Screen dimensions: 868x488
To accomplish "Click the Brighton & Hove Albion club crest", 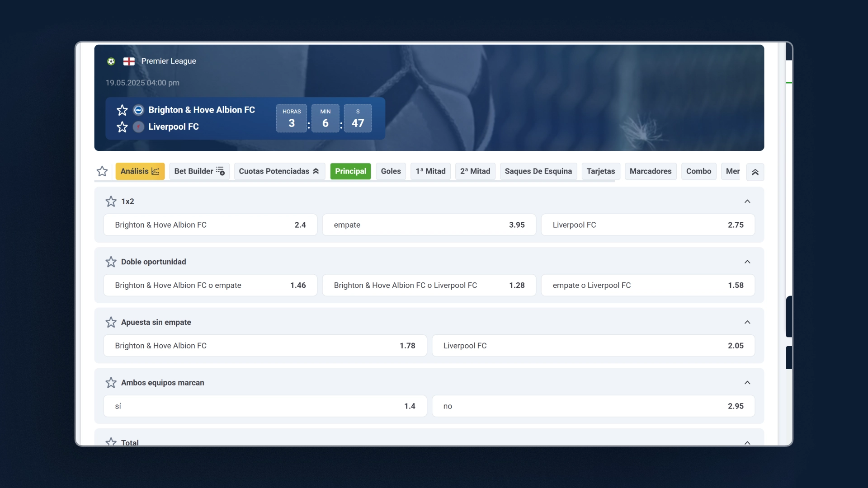I will (138, 110).
